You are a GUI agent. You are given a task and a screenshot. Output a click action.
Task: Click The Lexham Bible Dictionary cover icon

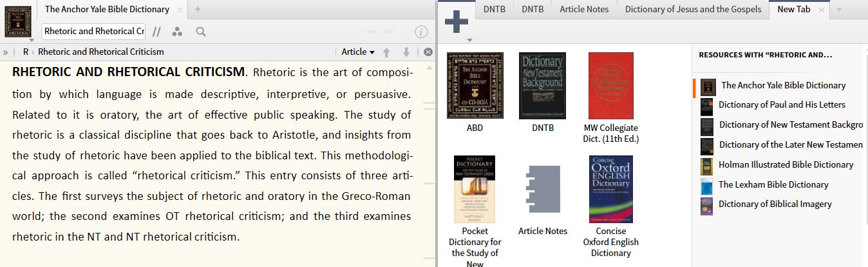707,186
